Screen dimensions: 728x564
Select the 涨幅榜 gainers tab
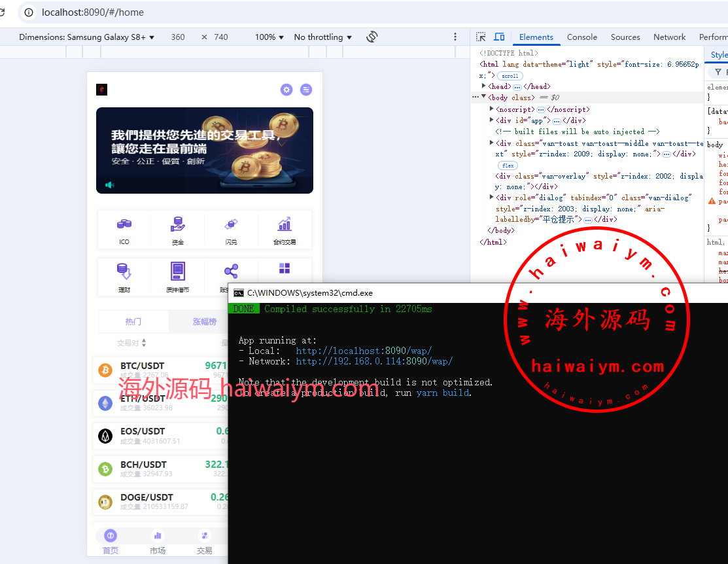tap(204, 322)
